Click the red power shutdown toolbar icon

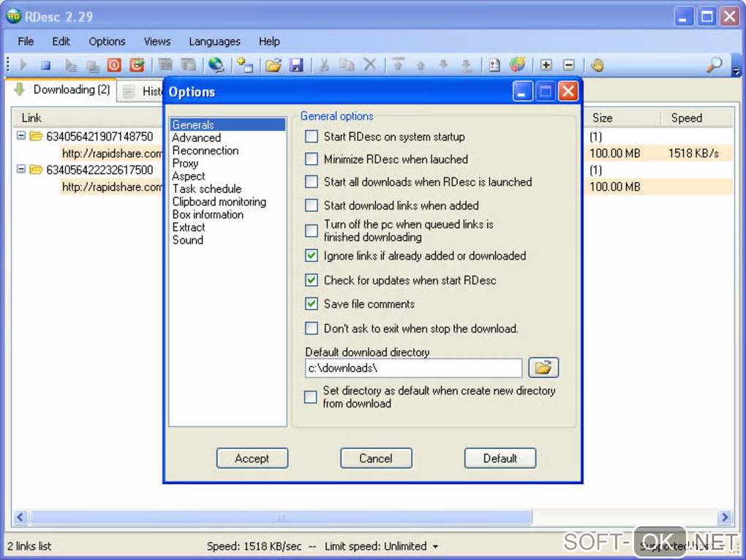pyautogui.click(x=114, y=64)
